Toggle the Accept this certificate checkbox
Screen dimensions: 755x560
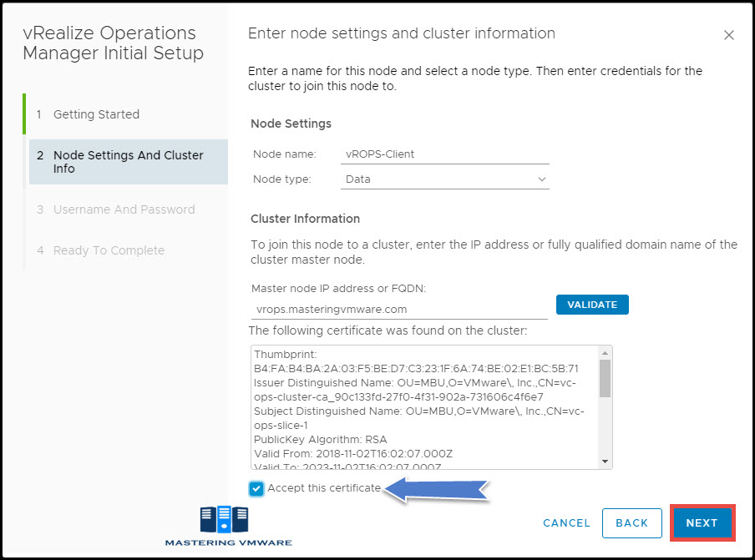click(256, 488)
